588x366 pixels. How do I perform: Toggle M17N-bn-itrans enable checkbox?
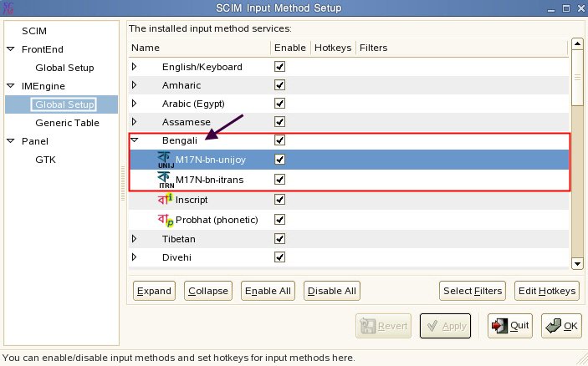(x=279, y=180)
